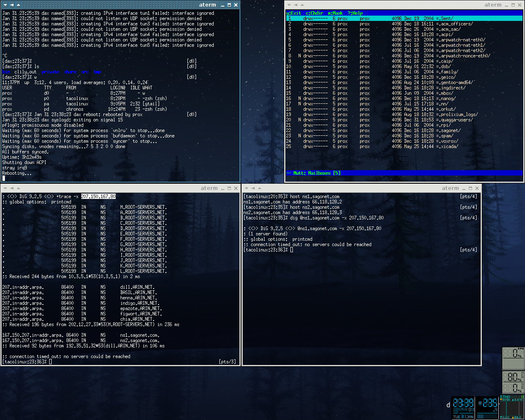Select the =.nanog/ mailbox row
Screen dimensions: 525x420
tap(404, 98)
